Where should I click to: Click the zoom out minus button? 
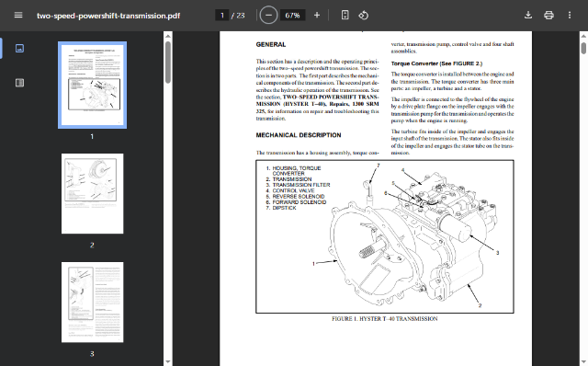(268, 16)
